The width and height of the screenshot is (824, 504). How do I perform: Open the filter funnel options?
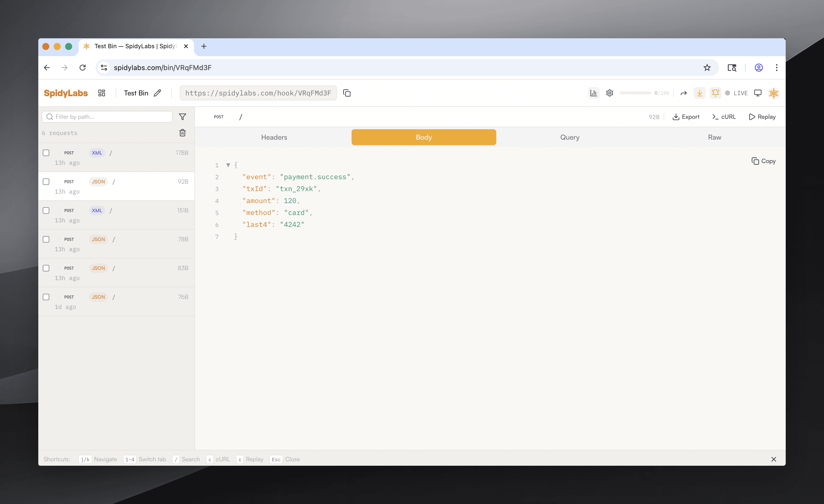[183, 117]
